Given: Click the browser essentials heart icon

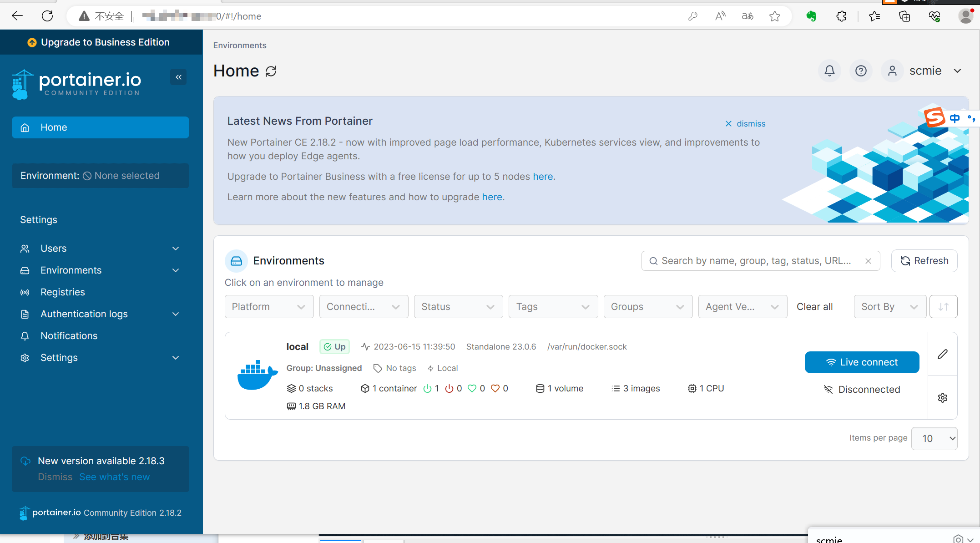Looking at the screenshot, I should (935, 16).
